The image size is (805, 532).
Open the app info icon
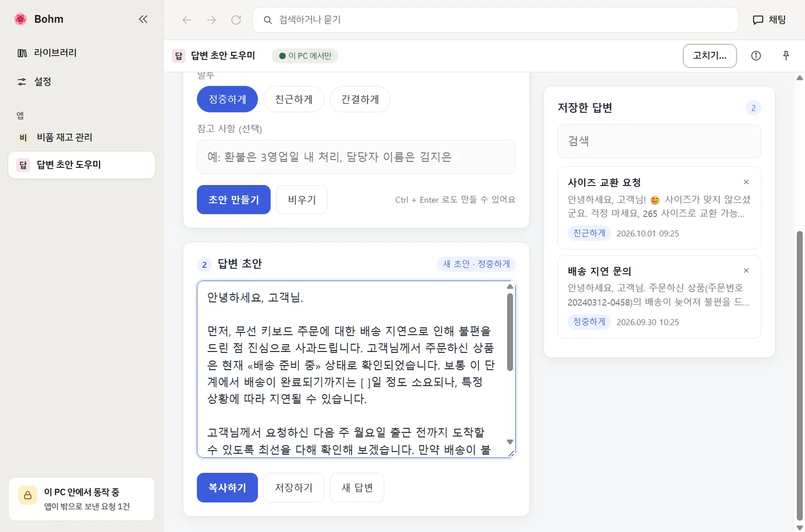(756, 56)
